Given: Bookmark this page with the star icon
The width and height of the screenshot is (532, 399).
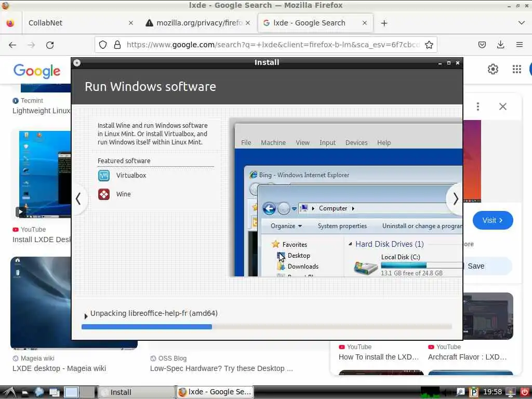Looking at the screenshot, I should [x=429, y=45].
